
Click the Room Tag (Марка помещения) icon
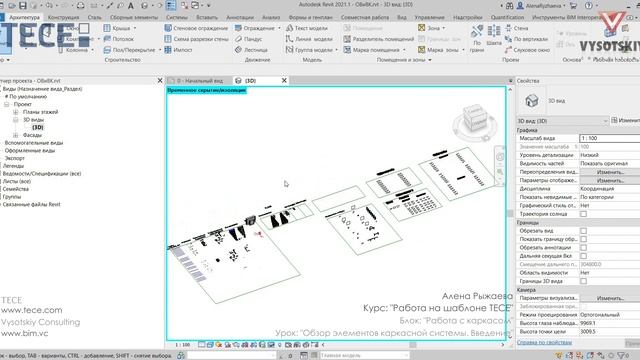[347, 50]
